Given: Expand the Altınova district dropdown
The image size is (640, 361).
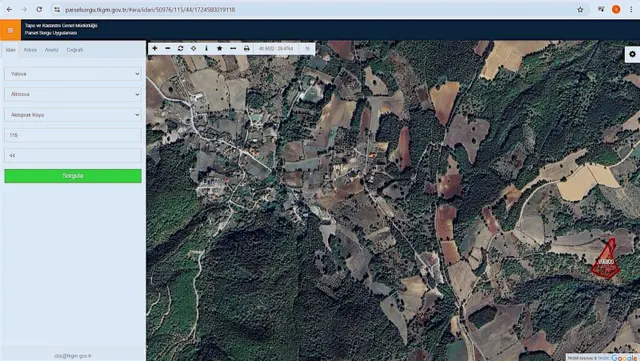Looking at the screenshot, I should click(73, 94).
